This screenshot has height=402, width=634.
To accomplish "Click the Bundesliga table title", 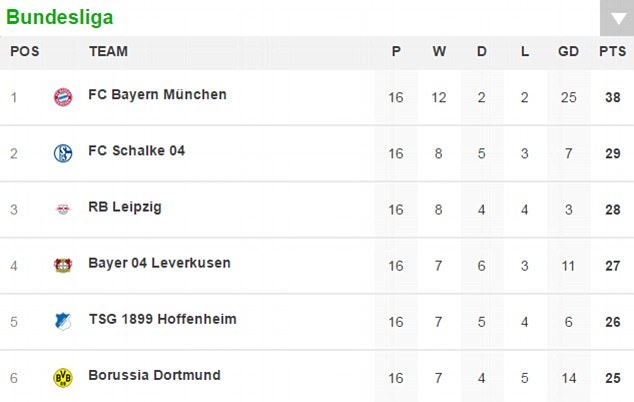I will tap(59, 17).
